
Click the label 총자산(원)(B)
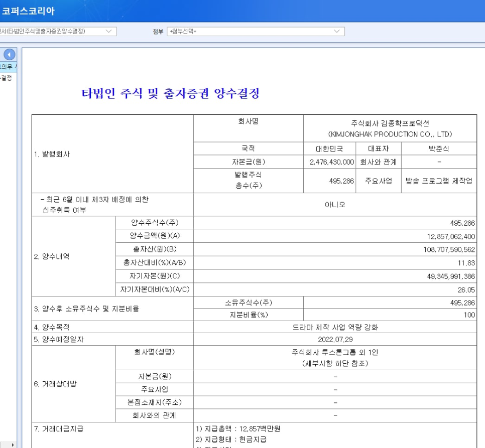[x=155, y=249]
